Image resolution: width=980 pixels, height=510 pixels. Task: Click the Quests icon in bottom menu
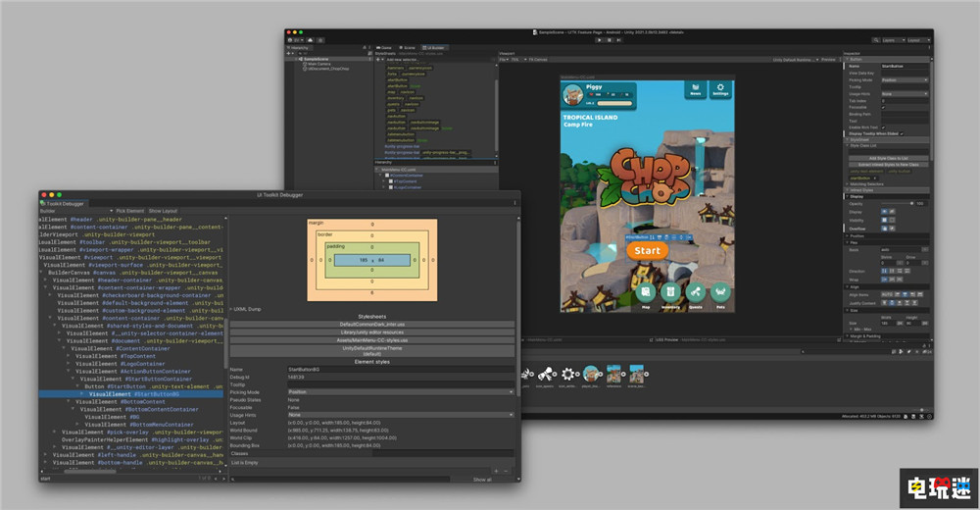click(695, 292)
